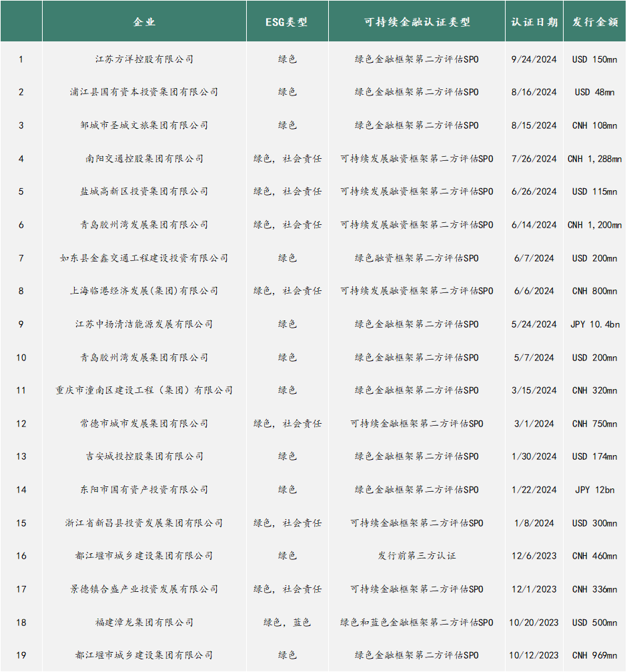Select the 发行金额 column header

pyautogui.click(x=595, y=21)
